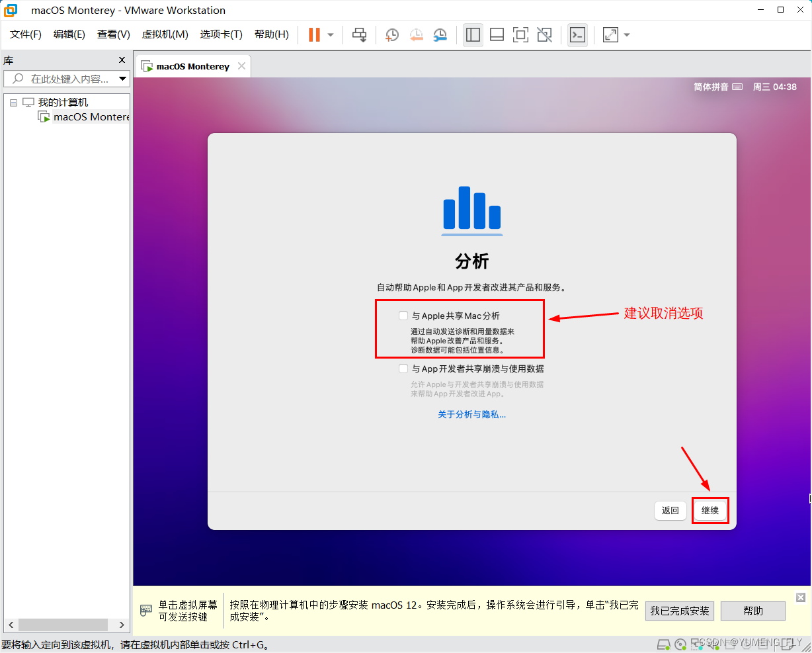Take a snapshot of the virtual machine
The height and width of the screenshot is (653, 812).
click(x=392, y=34)
